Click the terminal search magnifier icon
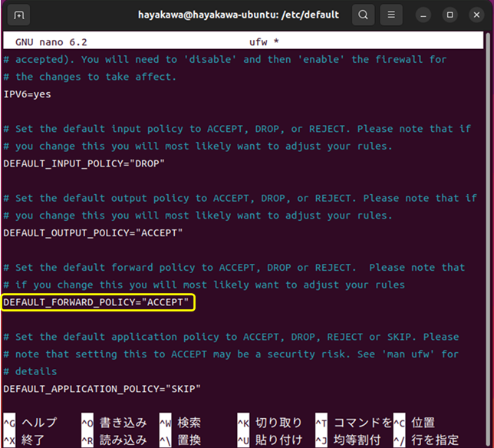494x448 pixels. [363, 15]
